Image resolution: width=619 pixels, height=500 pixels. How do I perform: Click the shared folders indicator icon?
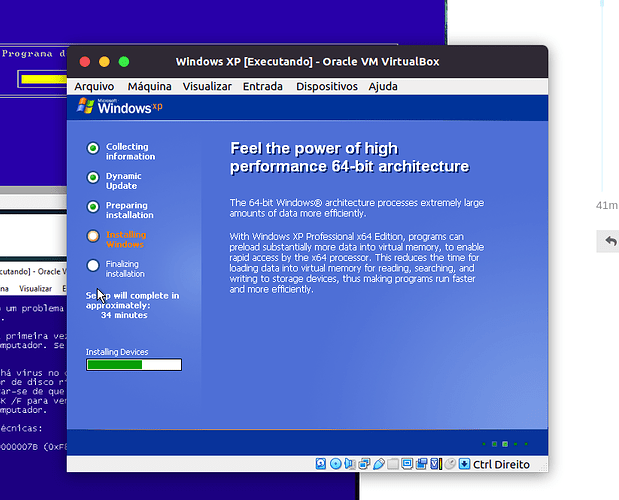392,464
